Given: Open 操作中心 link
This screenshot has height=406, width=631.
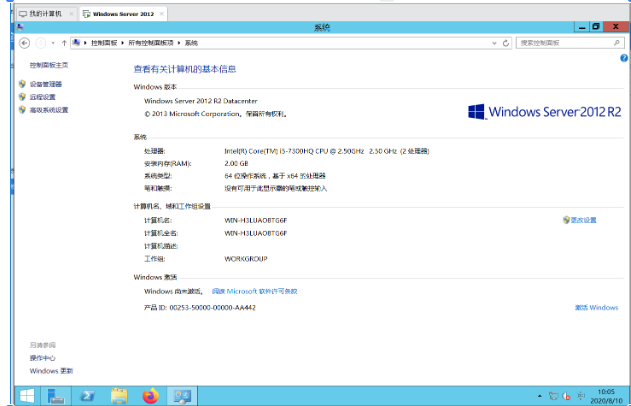Looking at the screenshot, I should pos(42,358).
